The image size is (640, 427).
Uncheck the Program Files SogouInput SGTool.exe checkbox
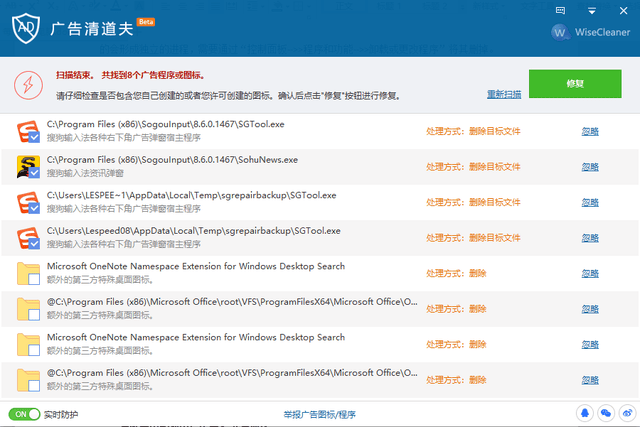coord(34,137)
